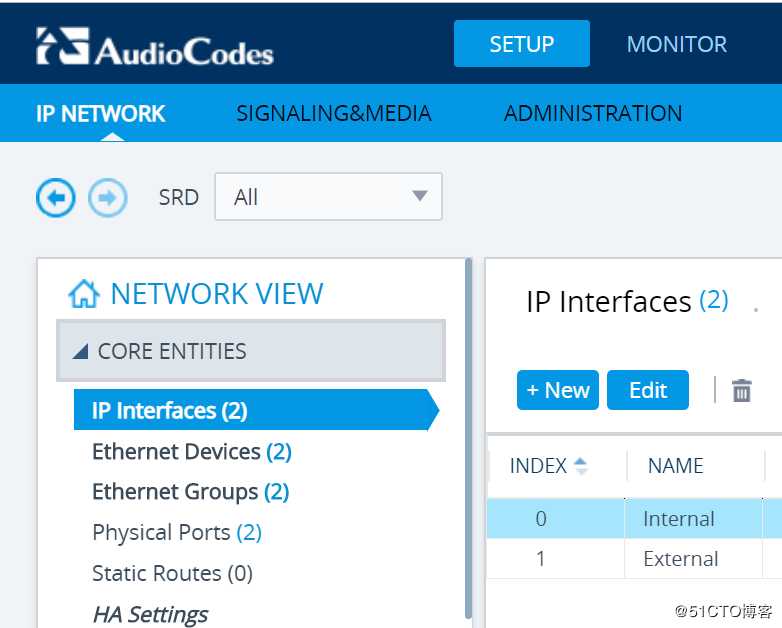Open the IP NETWORK menu
The image size is (782, 628).
pos(100,114)
